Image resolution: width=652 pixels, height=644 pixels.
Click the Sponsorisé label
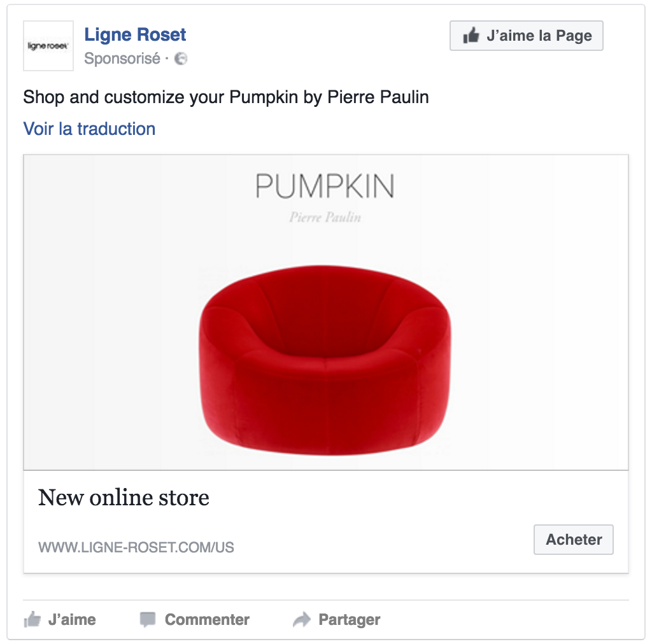coord(122,59)
